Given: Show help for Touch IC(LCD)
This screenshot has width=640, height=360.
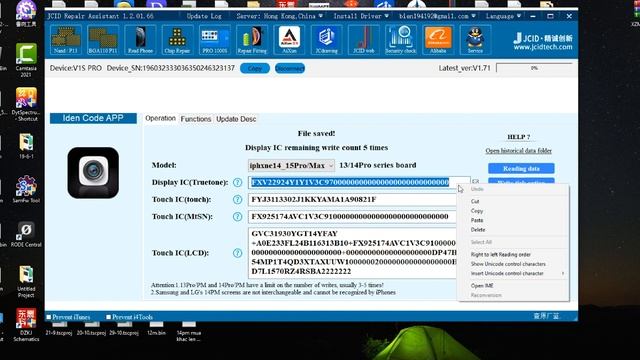Looking at the screenshot, I should click(x=237, y=253).
